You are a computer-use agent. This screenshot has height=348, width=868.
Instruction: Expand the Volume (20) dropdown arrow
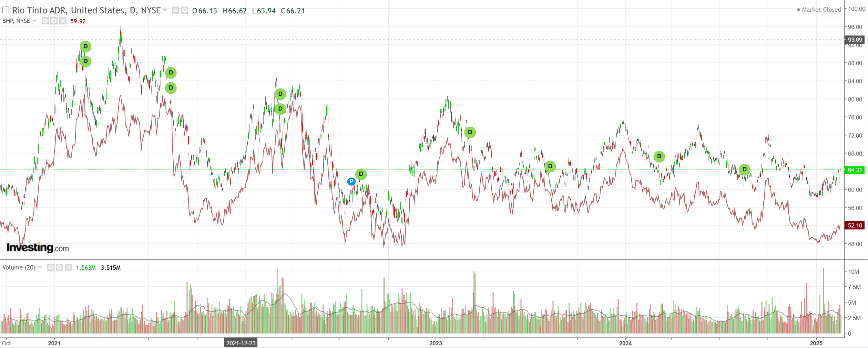(x=40, y=267)
